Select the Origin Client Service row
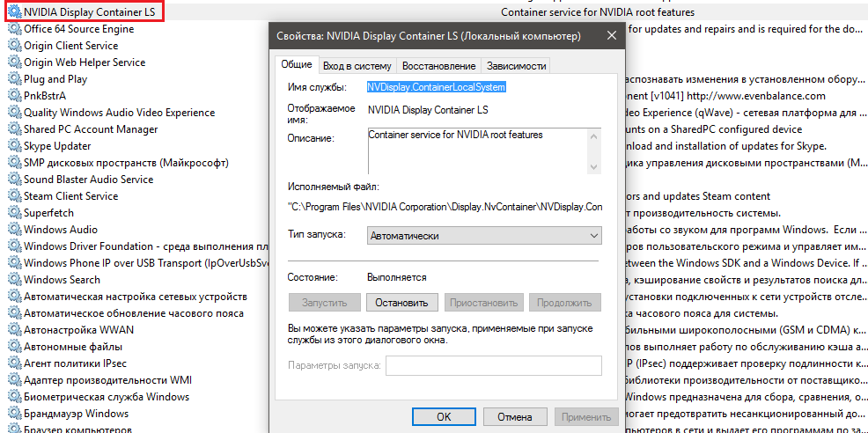 [70, 46]
